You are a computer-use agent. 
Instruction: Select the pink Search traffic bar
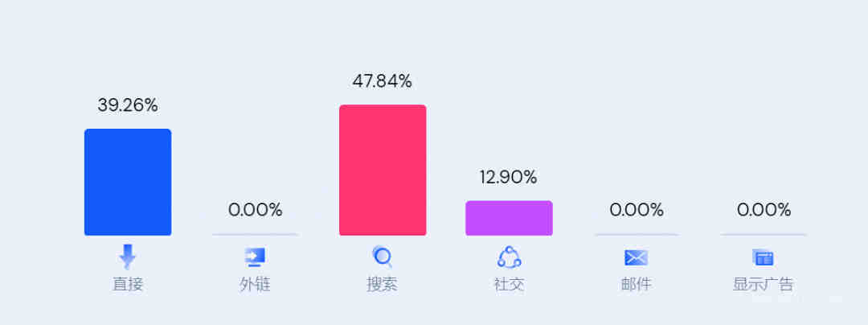click(383, 170)
